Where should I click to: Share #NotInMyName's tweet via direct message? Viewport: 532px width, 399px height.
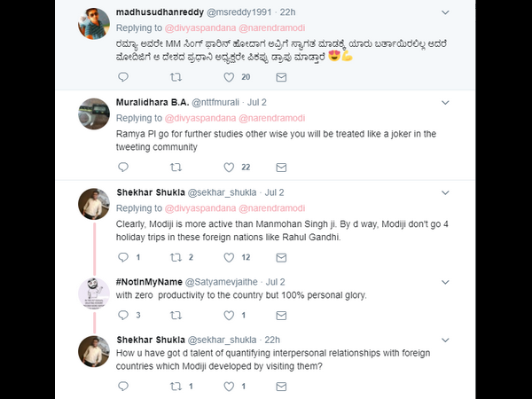(281, 315)
